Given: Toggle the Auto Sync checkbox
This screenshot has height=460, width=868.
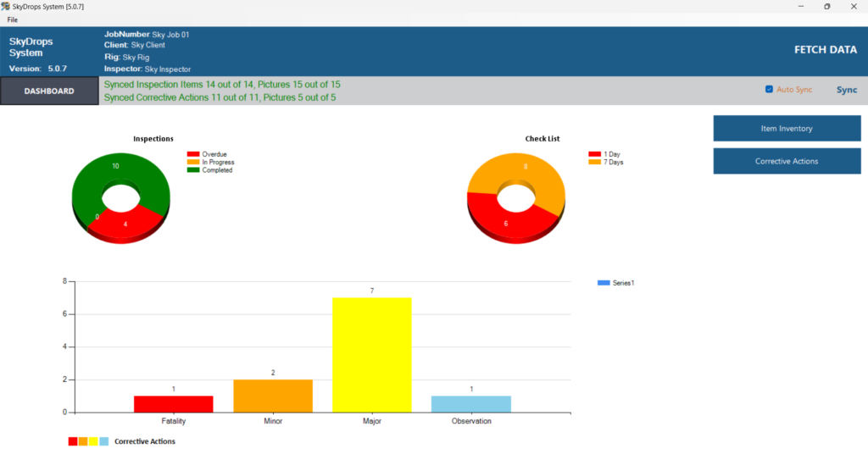Looking at the screenshot, I should [769, 89].
